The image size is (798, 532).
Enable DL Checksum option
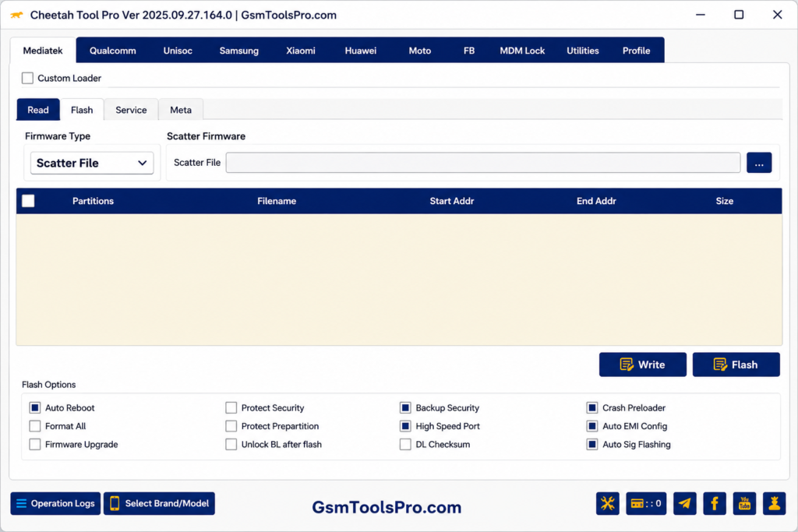coord(405,445)
